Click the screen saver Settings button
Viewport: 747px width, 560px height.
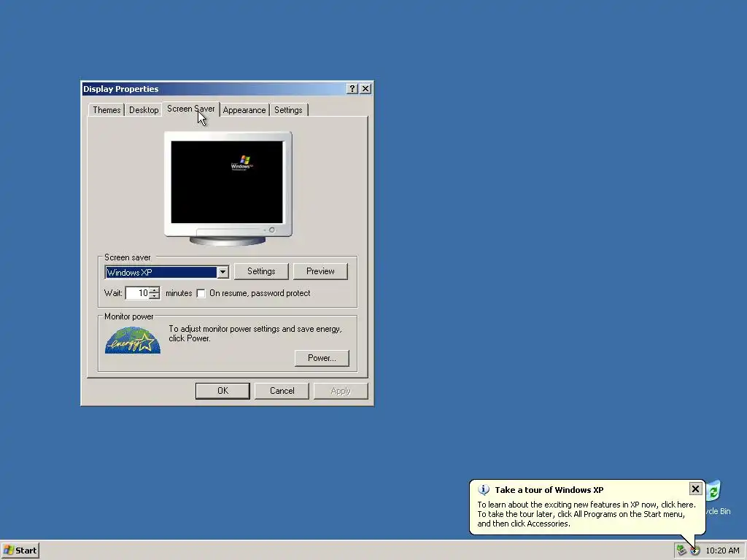tap(261, 271)
